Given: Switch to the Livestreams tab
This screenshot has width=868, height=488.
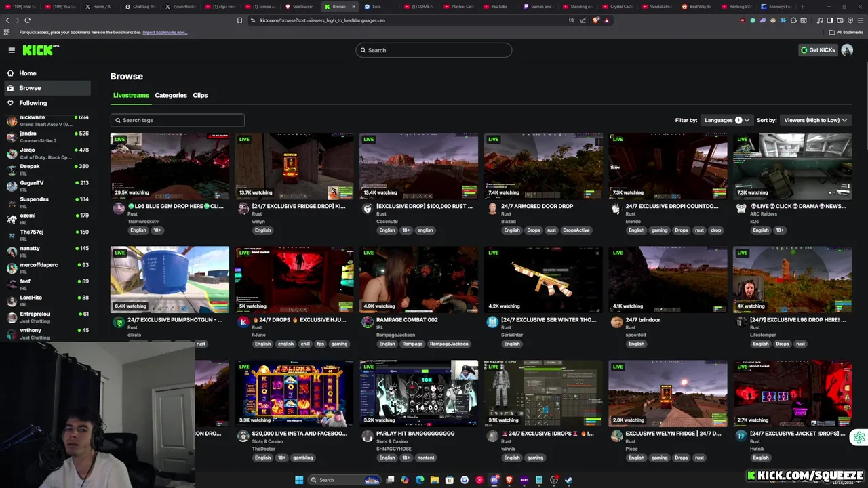Looking at the screenshot, I should pyautogui.click(x=131, y=95).
